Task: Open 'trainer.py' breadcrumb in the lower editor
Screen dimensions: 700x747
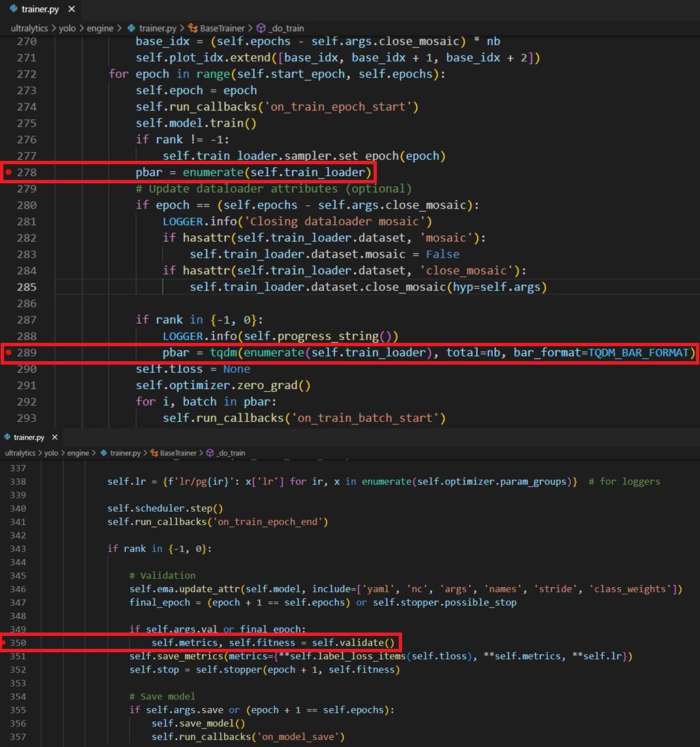Action: point(125,453)
